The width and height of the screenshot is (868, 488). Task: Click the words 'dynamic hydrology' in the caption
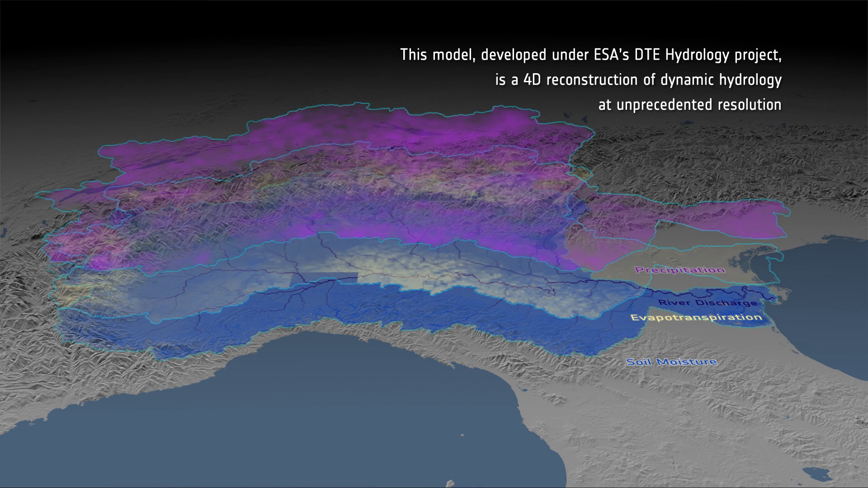(x=721, y=80)
